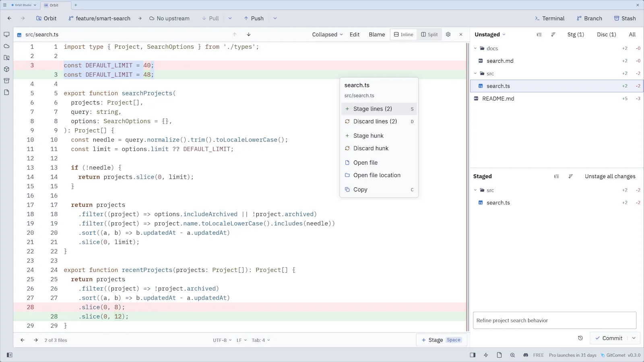Switch diff to Inline view

(x=403, y=35)
